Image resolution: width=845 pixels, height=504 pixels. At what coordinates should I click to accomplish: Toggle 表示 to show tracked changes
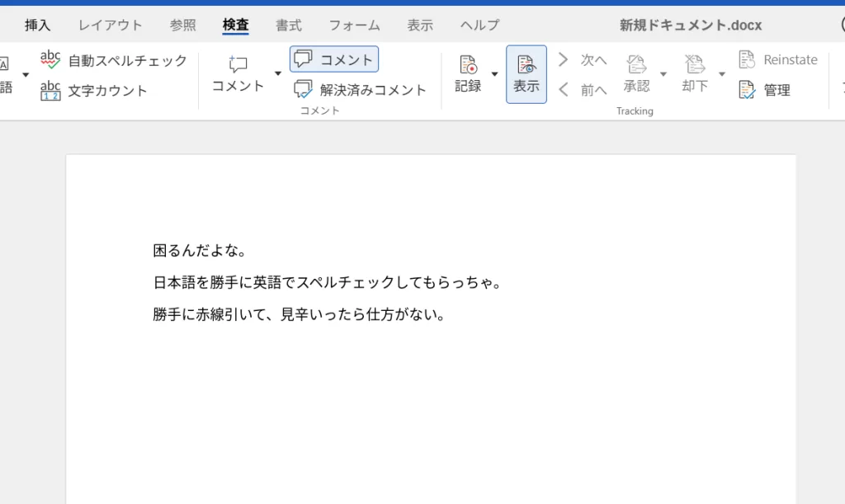coord(526,73)
